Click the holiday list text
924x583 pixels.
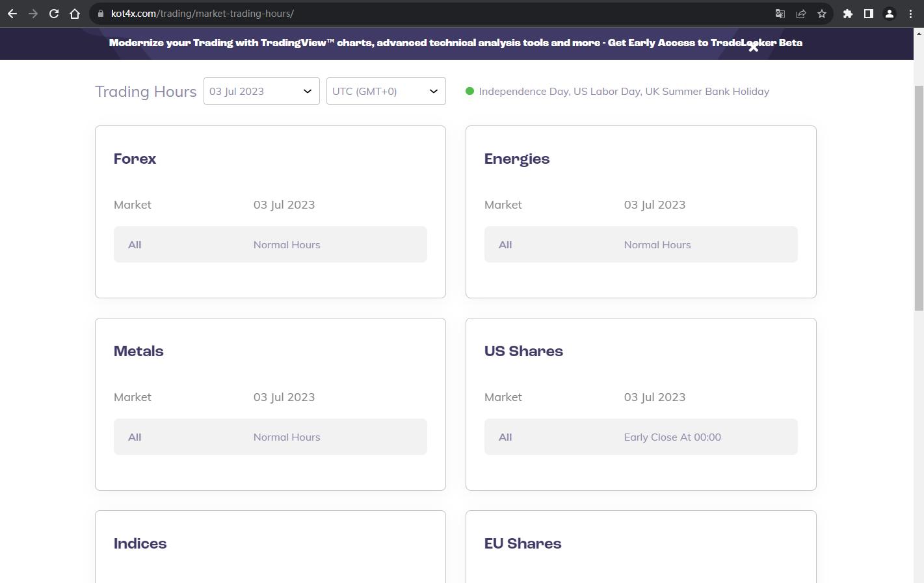pyautogui.click(x=624, y=92)
